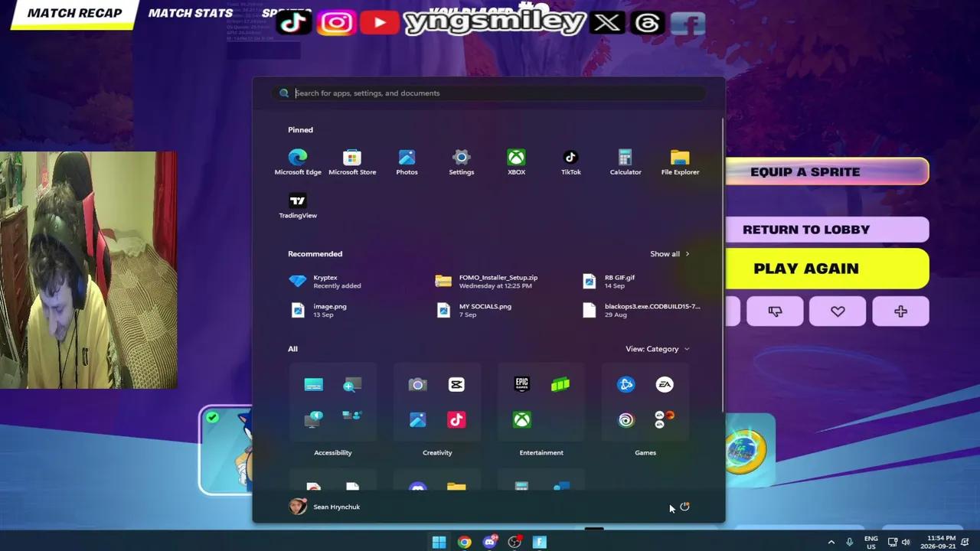Launch the pinned XBOX app
Viewport: 980px width, 551px height.
pos(516,162)
